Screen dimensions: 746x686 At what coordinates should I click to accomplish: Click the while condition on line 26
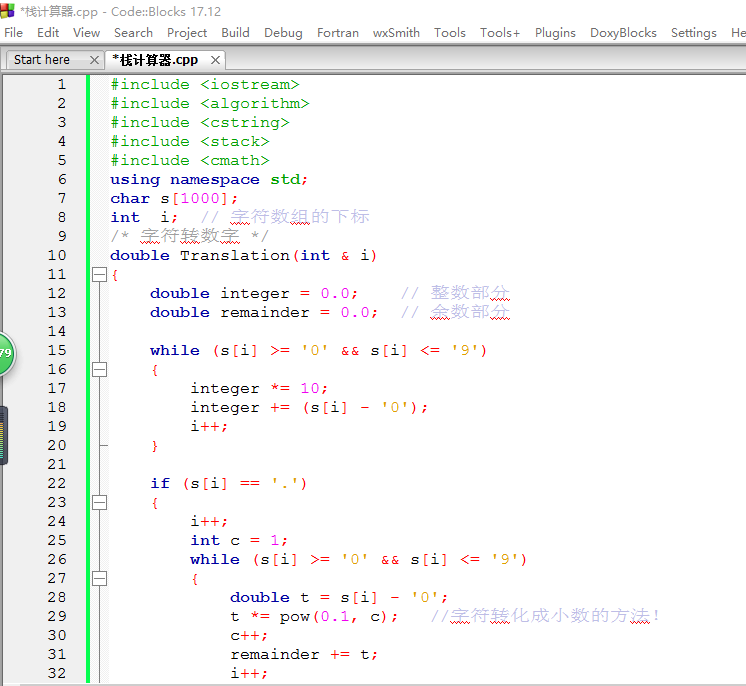[x=390, y=560]
